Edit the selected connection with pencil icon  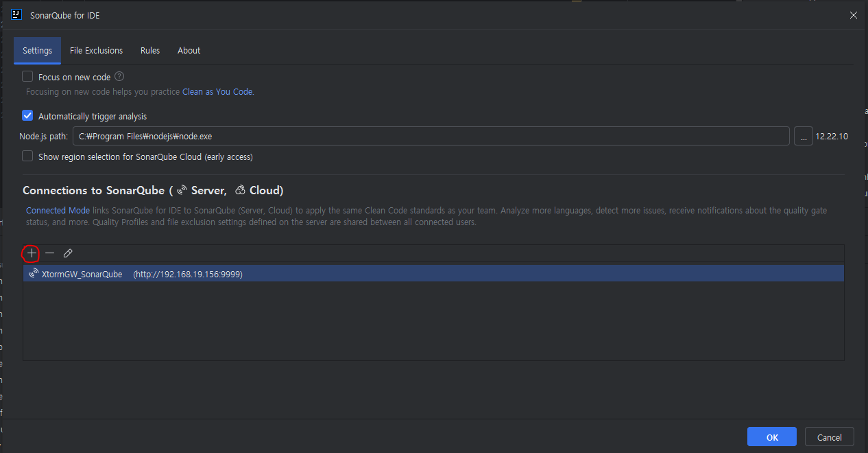coord(68,253)
